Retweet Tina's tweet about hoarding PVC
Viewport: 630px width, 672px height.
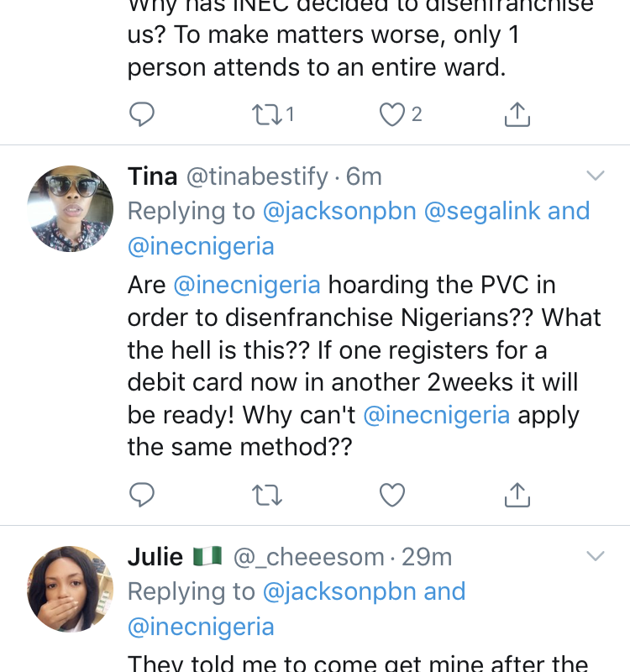coord(266,495)
